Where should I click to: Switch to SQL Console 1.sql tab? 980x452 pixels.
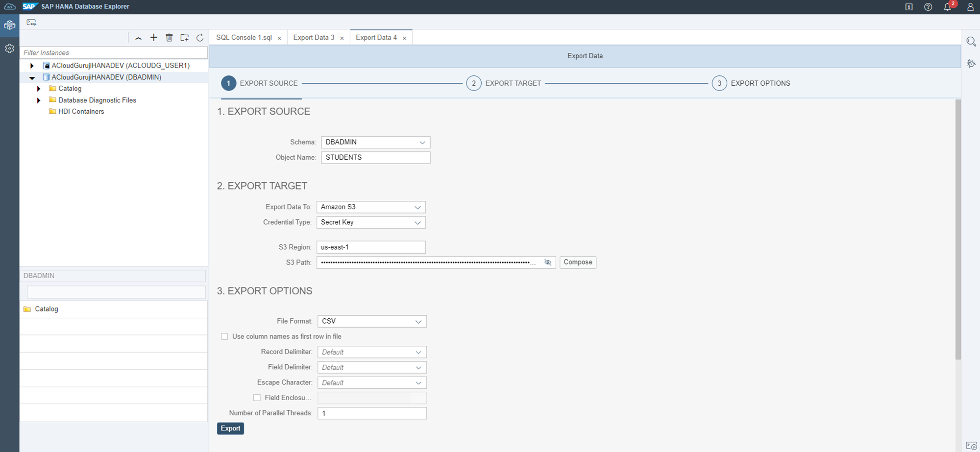(x=244, y=38)
